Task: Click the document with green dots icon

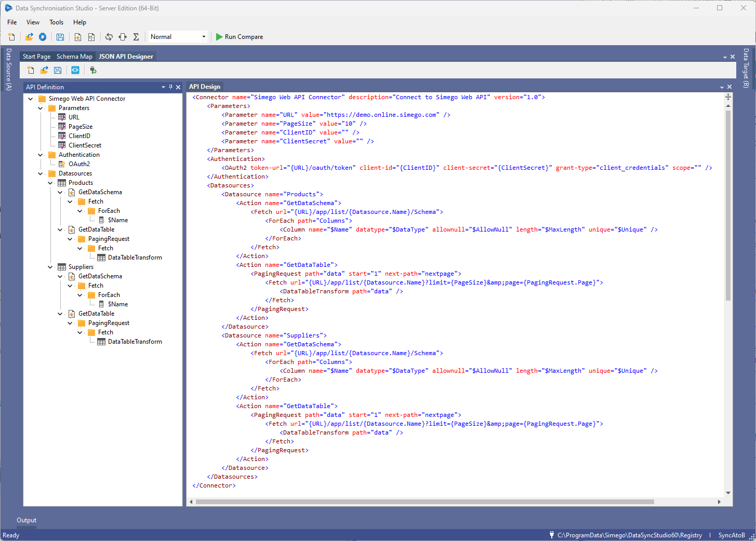Action: [x=91, y=37]
